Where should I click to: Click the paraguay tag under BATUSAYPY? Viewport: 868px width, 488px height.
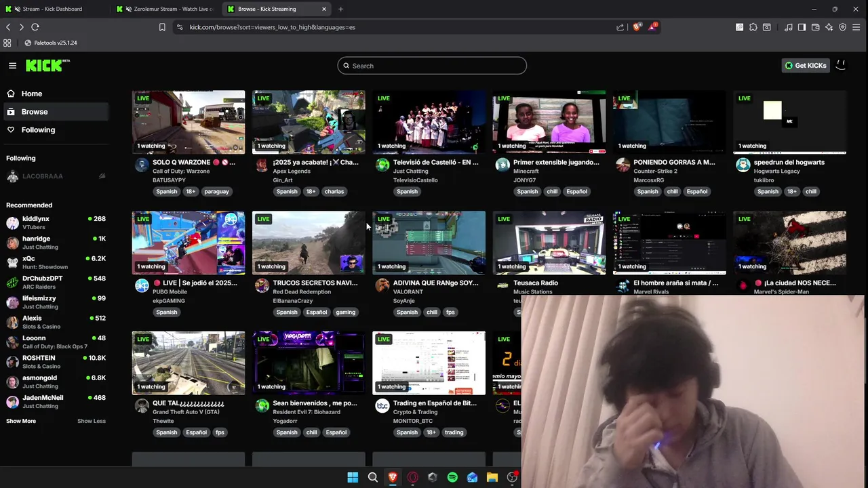point(216,192)
